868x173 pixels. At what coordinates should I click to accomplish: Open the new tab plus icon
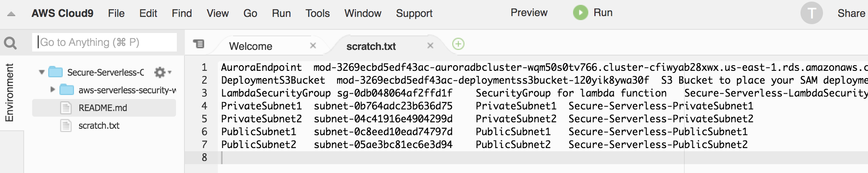tap(458, 44)
